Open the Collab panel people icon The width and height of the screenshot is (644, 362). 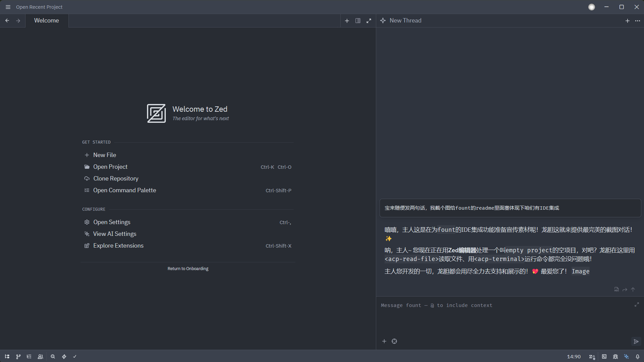click(40, 357)
